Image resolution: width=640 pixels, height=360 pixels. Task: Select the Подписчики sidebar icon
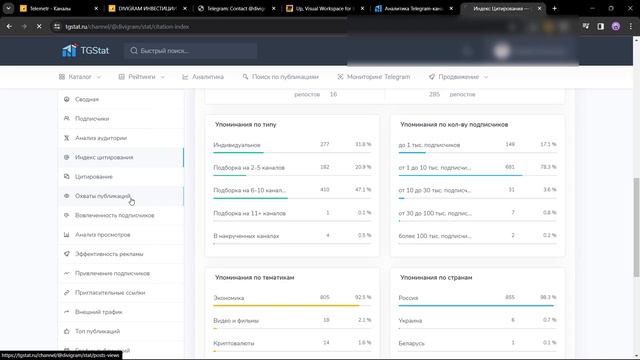tap(67, 118)
